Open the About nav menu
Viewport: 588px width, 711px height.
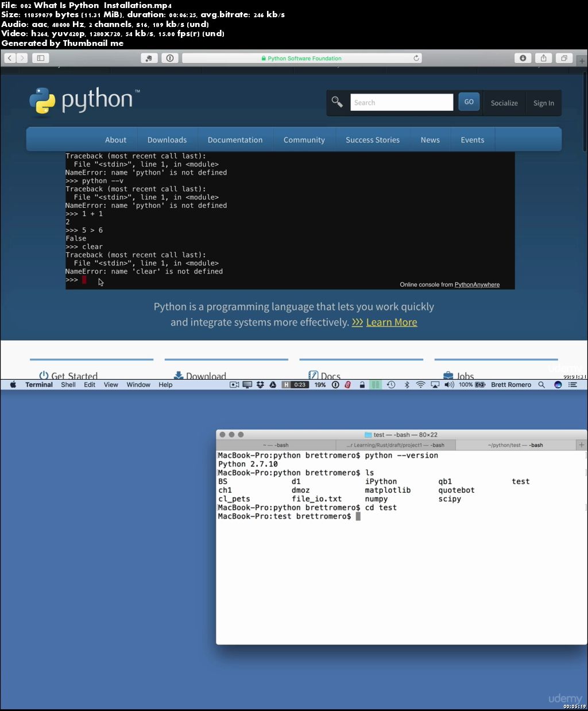pos(115,140)
